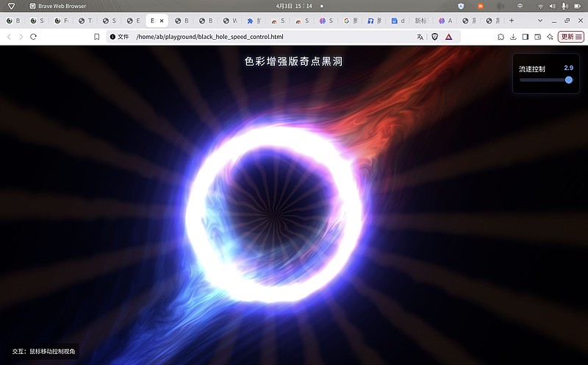Open the battery status icon

tap(577, 6)
